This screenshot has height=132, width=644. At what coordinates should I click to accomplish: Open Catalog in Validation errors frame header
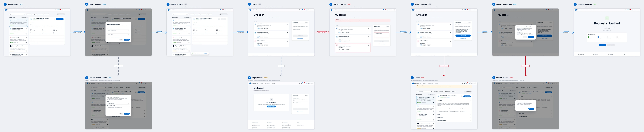[355, 10]
